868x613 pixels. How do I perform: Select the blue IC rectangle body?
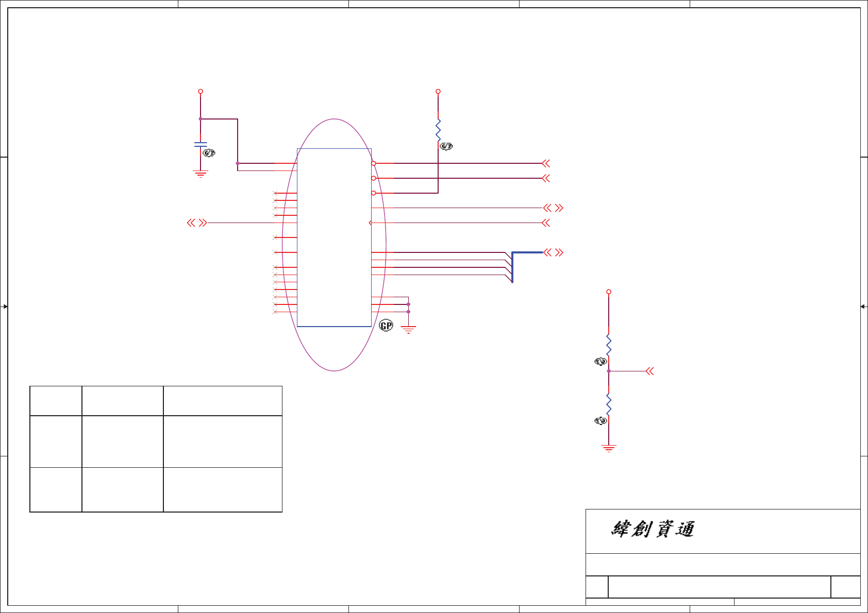point(334,237)
